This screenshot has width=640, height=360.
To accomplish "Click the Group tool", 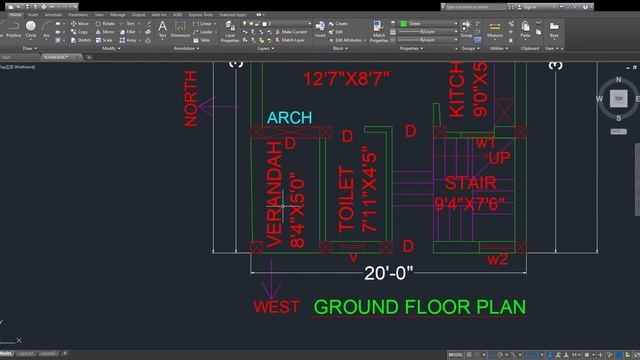I will pyautogui.click(x=466, y=29).
